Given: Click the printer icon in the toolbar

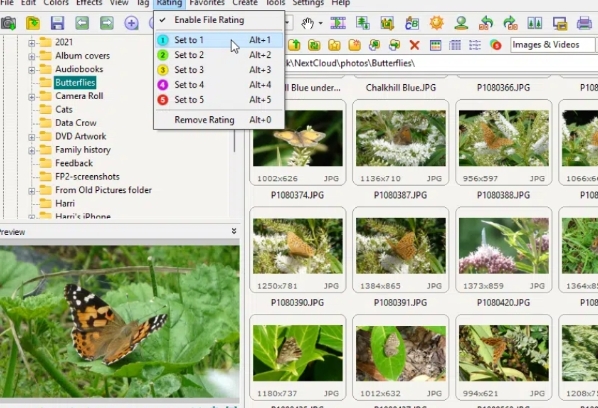Looking at the screenshot, I should point(584,23).
